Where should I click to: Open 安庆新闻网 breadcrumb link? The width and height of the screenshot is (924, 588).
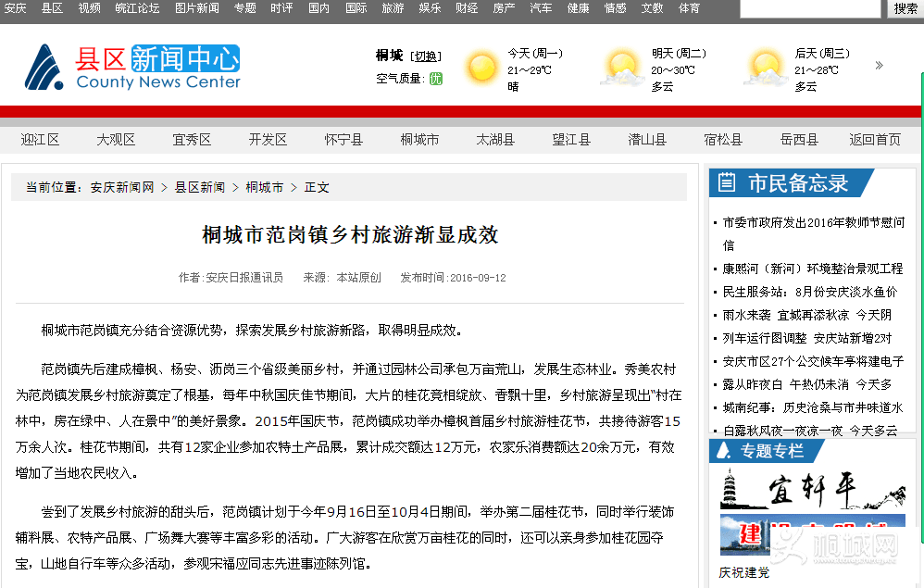pyautogui.click(x=122, y=187)
